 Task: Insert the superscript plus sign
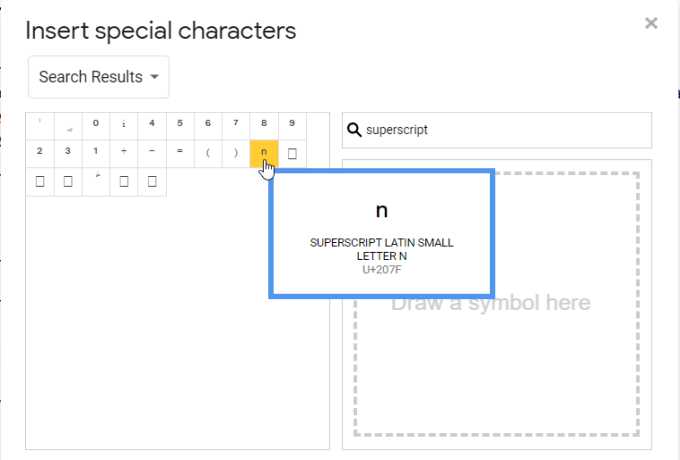[x=124, y=153]
